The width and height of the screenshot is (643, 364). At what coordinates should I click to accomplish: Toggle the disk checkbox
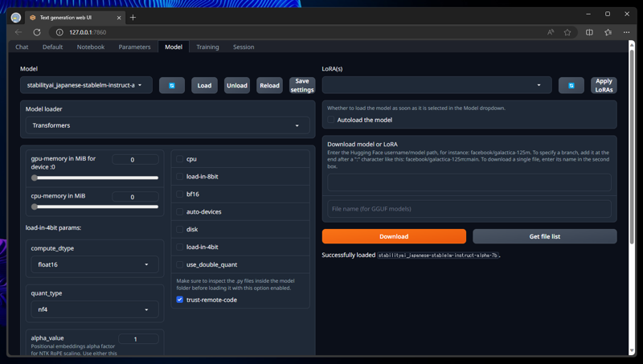tap(179, 229)
